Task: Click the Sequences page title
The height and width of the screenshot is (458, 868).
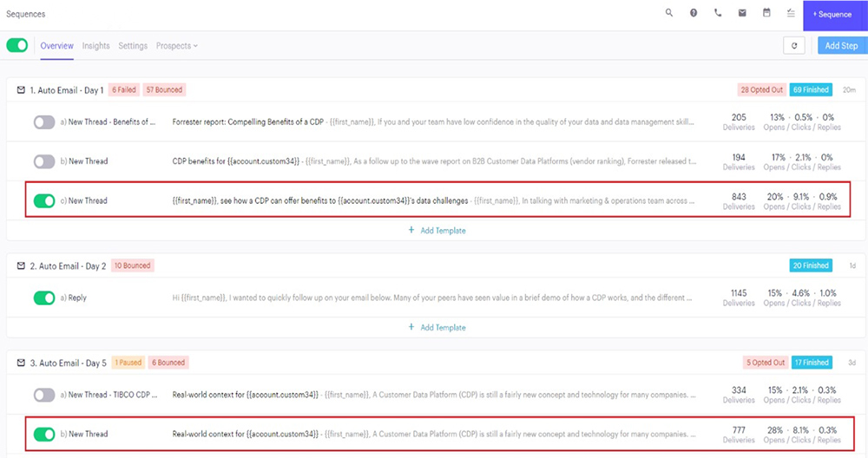Action: click(x=25, y=14)
